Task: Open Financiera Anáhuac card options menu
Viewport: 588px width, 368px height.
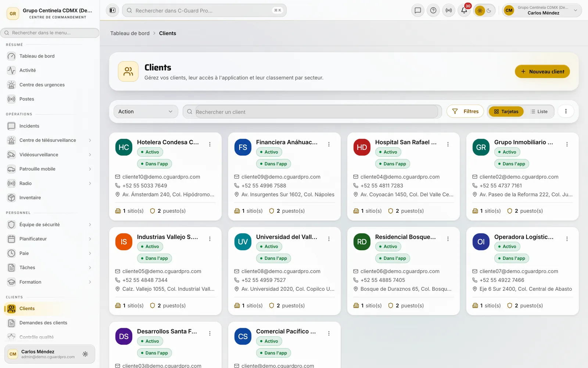Action: pyautogui.click(x=329, y=144)
